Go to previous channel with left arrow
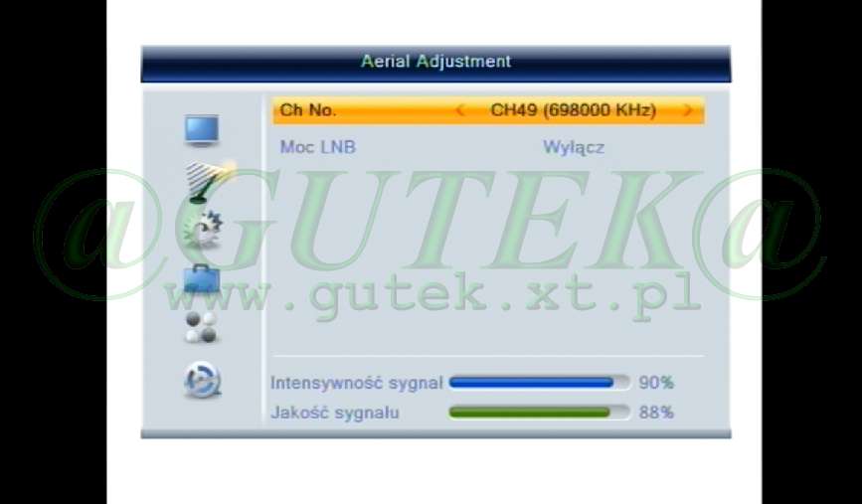 [x=460, y=110]
